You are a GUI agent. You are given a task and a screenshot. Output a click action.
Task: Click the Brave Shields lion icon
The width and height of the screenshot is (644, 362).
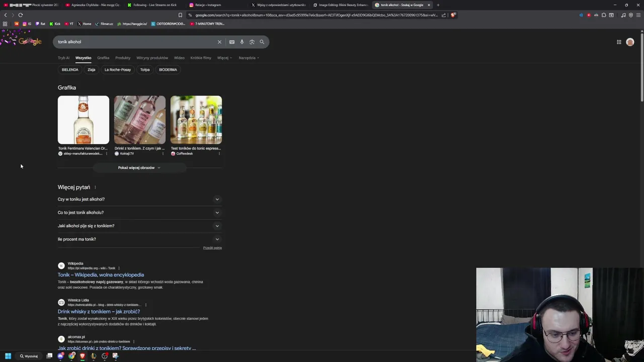(453, 15)
